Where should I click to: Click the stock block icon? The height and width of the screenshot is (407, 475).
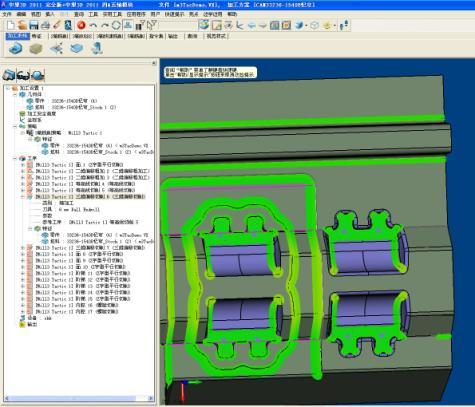coord(36,49)
